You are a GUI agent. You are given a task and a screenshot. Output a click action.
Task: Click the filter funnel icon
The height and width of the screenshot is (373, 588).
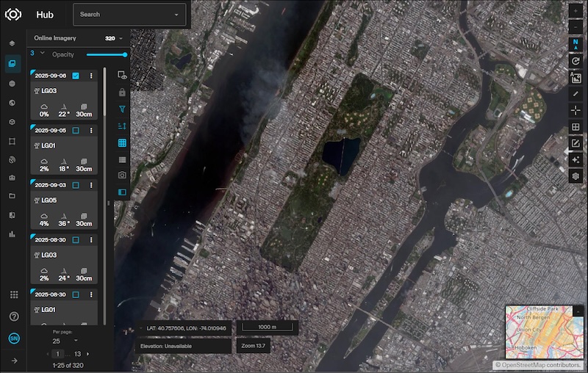[x=123, y=109]
